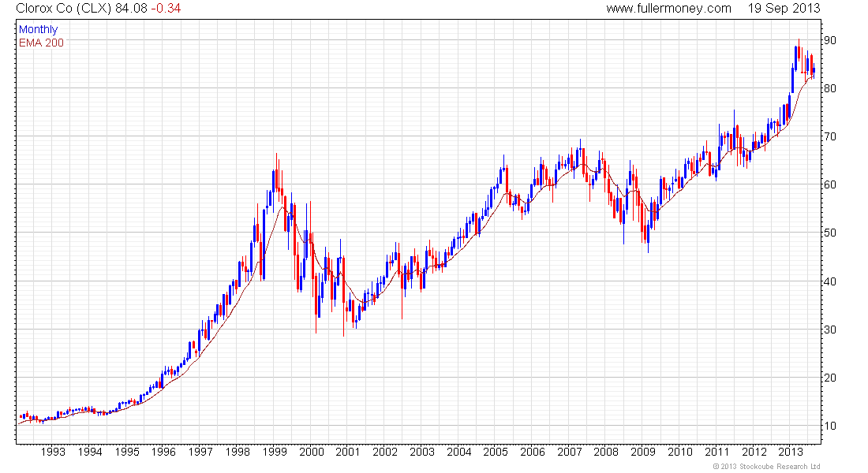Click the 2002 x-axis label
Screen dimensions: 868x473
pos(385,452)
